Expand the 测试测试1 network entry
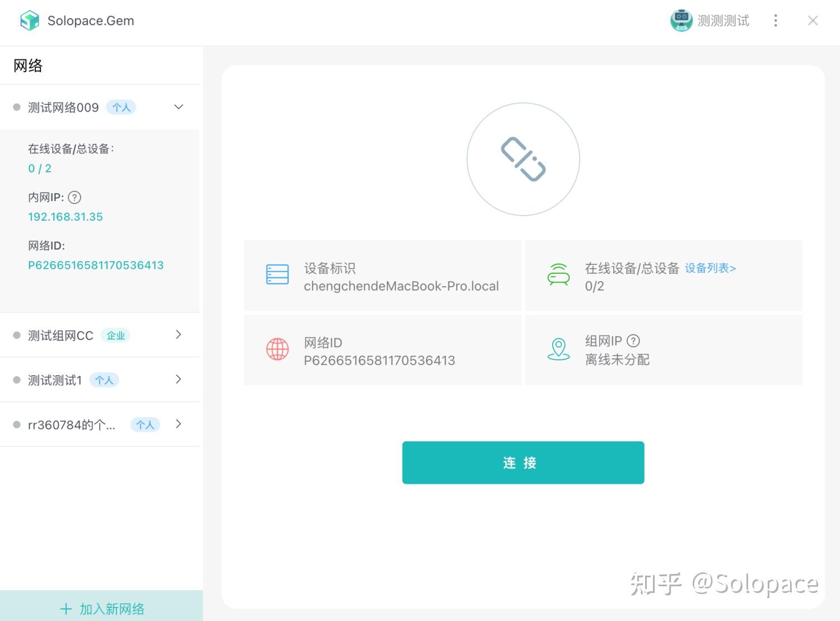 178,379
